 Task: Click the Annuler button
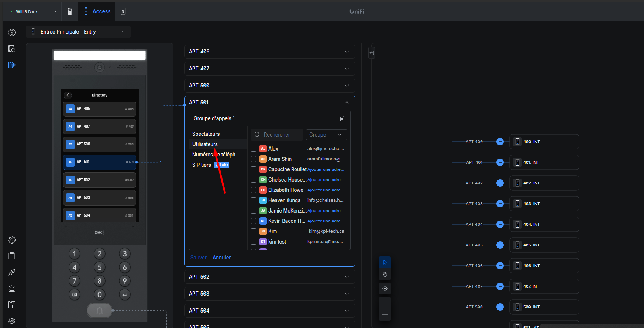click(222, 258)
